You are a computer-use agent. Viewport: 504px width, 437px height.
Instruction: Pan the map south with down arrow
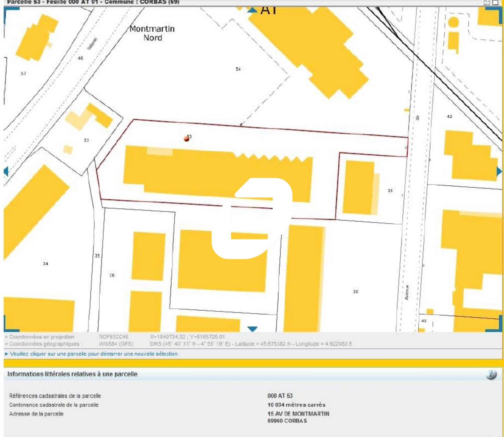(x=252, y=329)
